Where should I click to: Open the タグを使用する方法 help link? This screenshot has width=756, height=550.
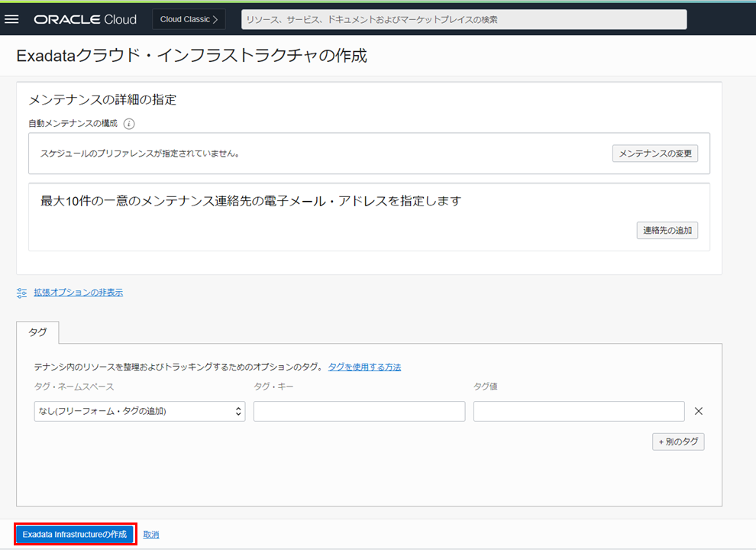coord(364,367)
